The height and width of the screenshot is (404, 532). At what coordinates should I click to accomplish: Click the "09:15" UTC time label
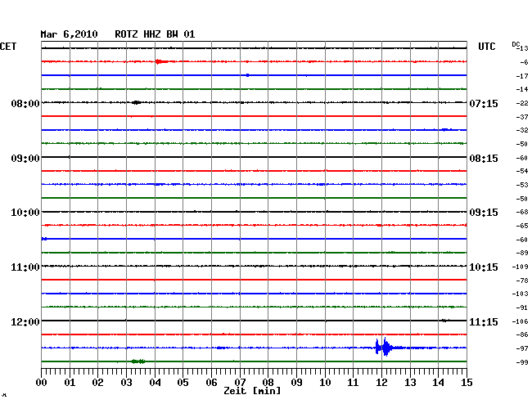click(x=484, y=213)
